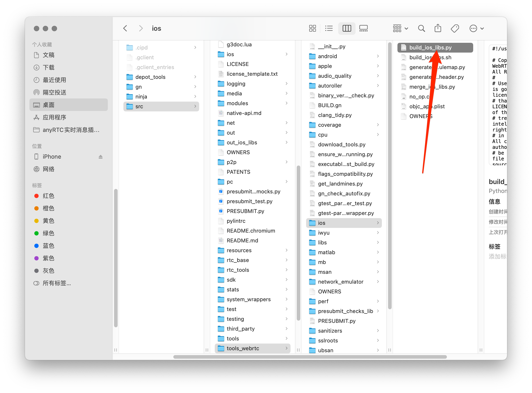Image resolution: width=532 pixels, height=393 pixels.
Task: Expand the ninja folder chevron
Action: point(195,96)
